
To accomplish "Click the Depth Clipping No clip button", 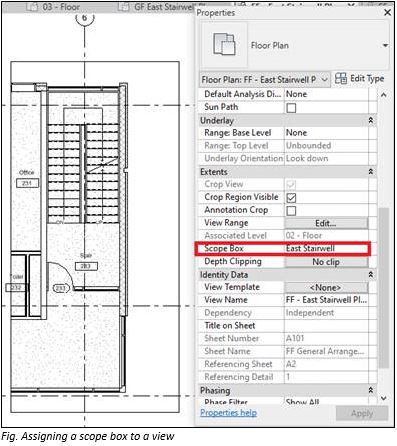I will pos(326,262).
